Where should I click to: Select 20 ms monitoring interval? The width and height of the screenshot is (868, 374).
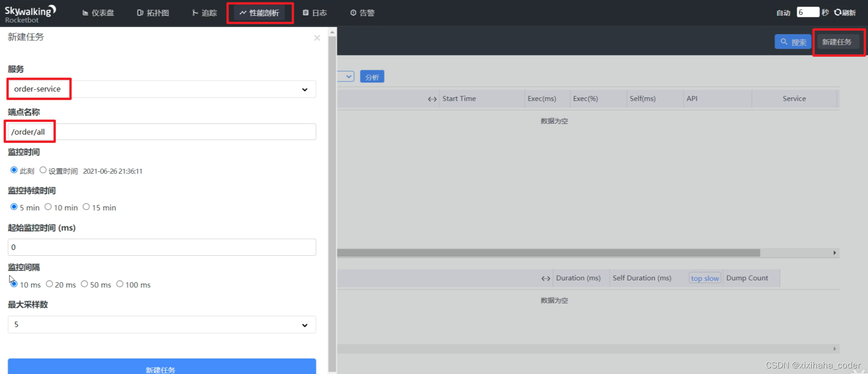pyautogui.click(x=49, y=284)
